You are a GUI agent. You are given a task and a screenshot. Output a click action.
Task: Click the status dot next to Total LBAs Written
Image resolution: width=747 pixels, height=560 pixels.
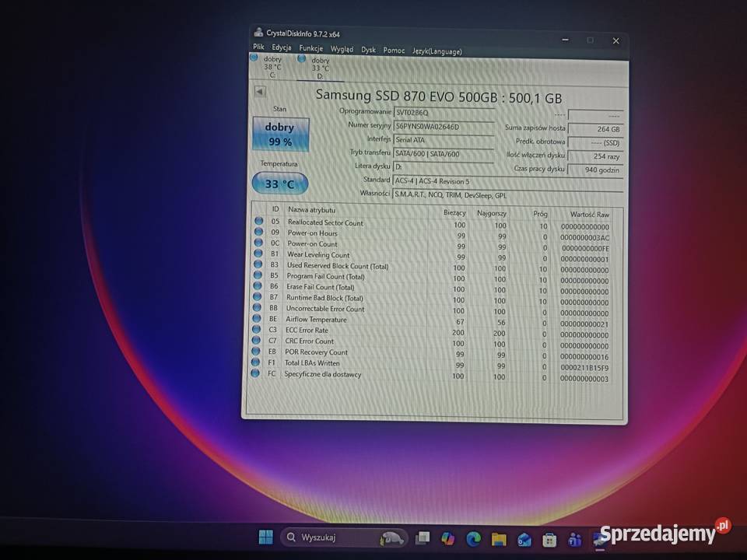[x=258, y=364]
